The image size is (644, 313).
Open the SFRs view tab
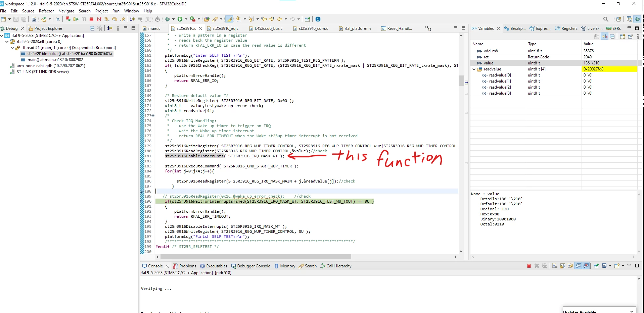pyautogui.click(x=613, y=29)
